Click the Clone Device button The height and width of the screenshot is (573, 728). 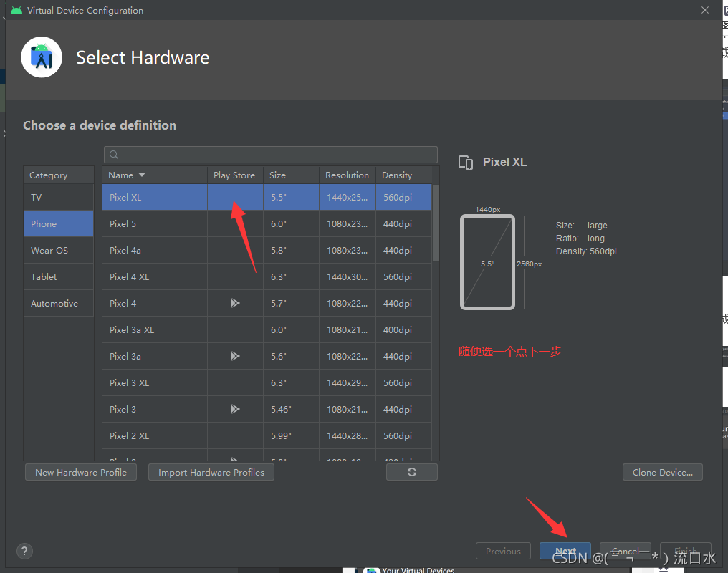point(663,472)
